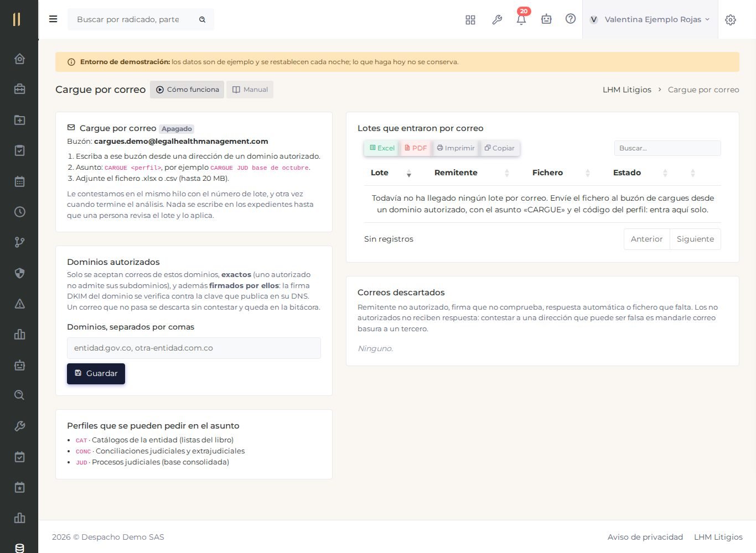The width and height of the screenshot is (756, 553).
Task: Open warning triangle icon in sidebar
Action: point(19,304)
